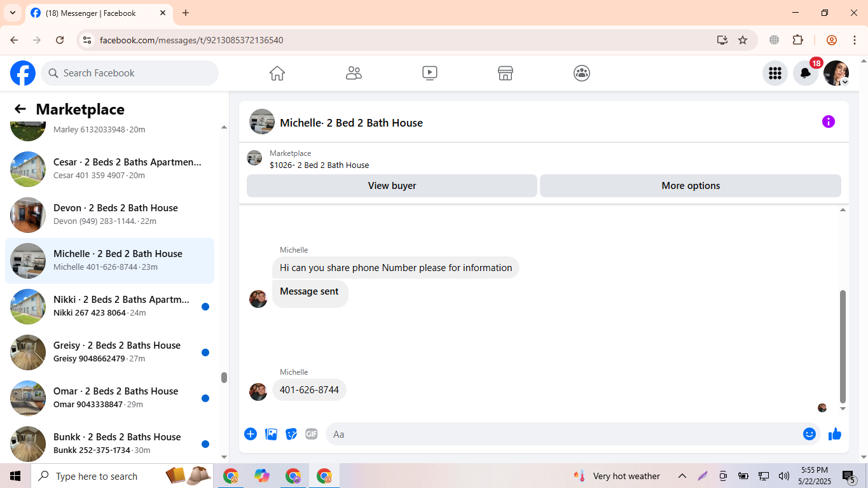Screen dimensions: 868x488
Task: Open the Marketplace storefront icon
Action: pos(506,73)
